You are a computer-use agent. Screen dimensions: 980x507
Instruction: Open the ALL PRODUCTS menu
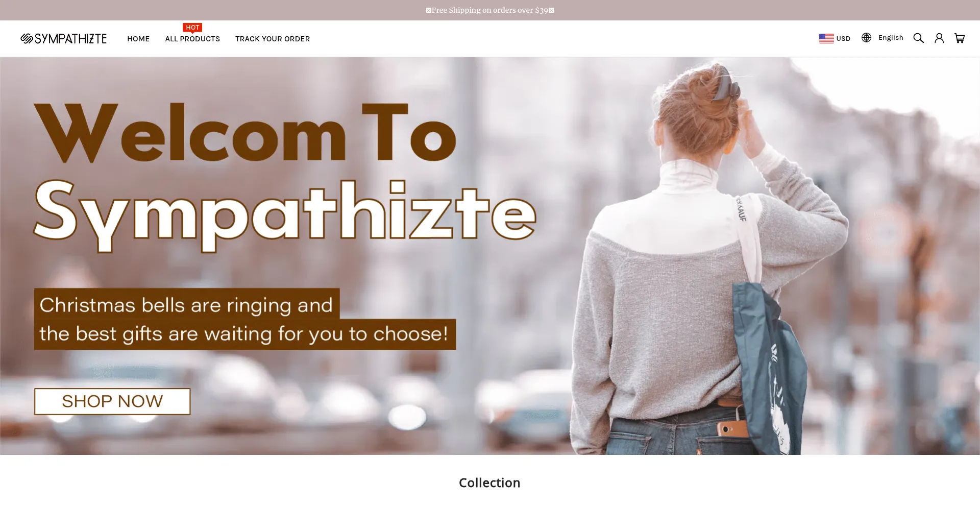coord(192,39)
